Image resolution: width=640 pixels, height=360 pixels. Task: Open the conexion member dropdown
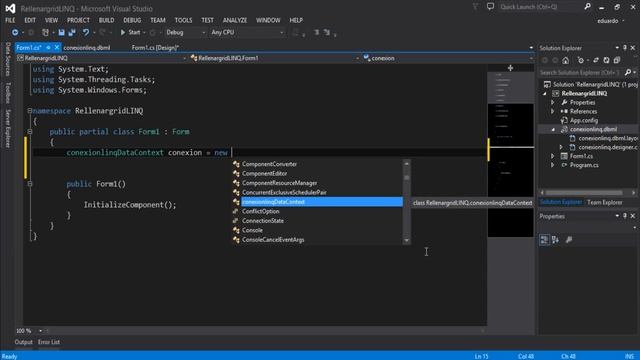pos(448,58)
